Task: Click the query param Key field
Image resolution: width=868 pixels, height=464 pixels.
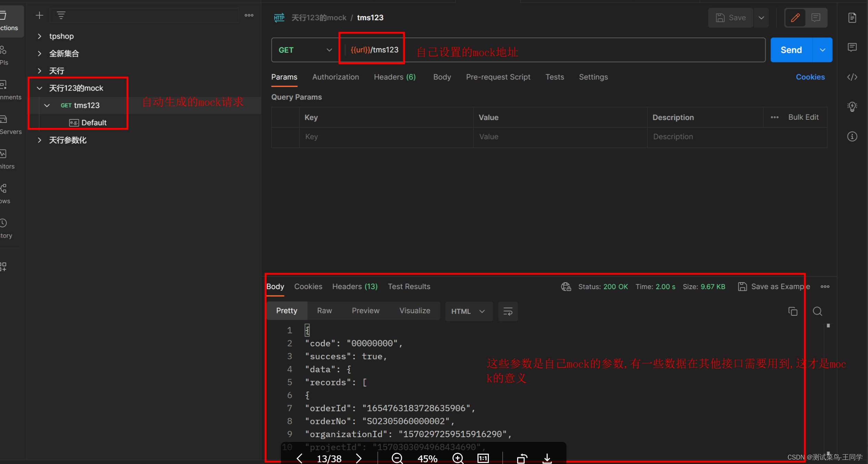Action: (x=386, y=137)
